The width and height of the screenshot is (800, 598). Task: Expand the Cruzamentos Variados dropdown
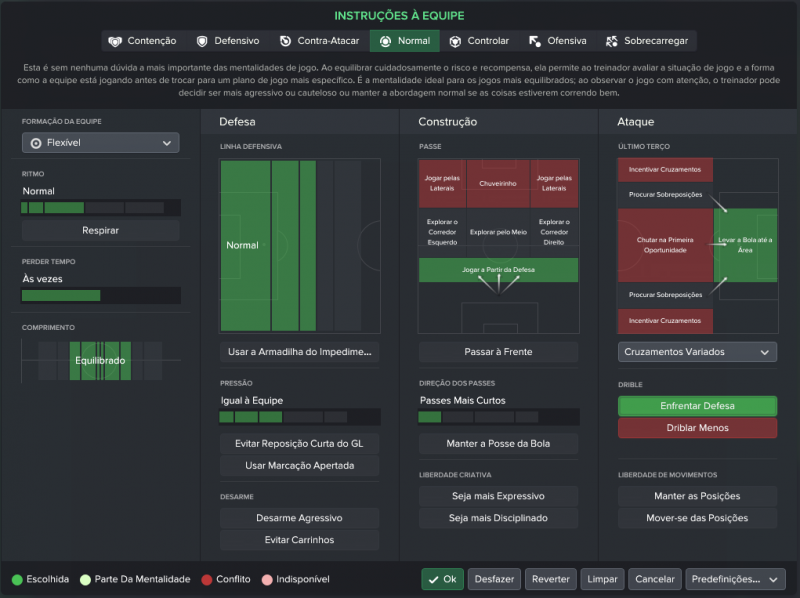[697, 352]
